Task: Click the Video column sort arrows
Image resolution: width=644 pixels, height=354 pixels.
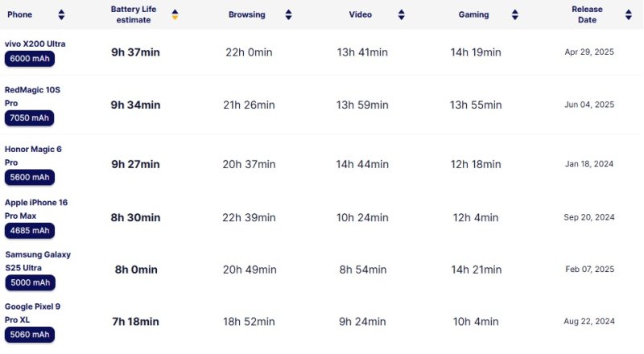Action: click(401, 14)
